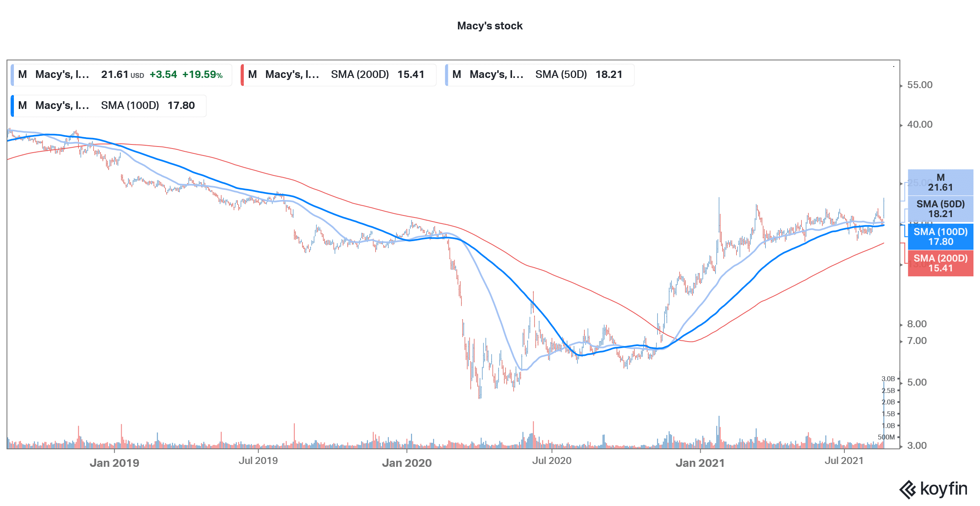Click the red swatch of SMA (200D) legend

242,75
